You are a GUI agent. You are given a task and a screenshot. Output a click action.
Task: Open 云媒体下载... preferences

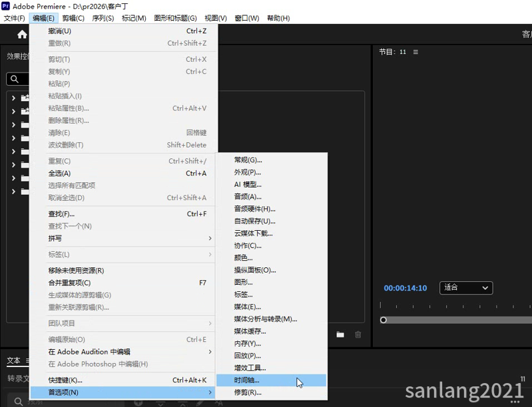tap(272, 233)
